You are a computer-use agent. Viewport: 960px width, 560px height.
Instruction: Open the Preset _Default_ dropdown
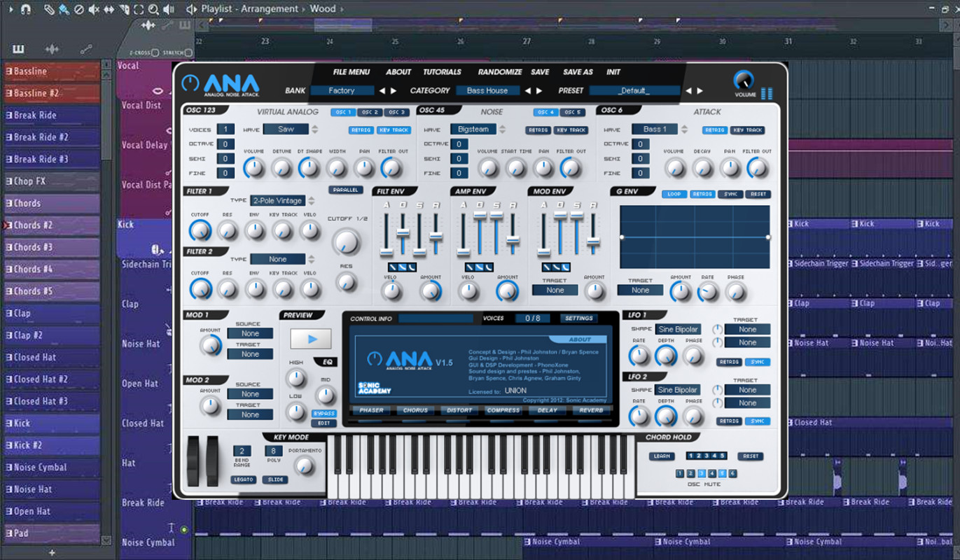[634, 90]
